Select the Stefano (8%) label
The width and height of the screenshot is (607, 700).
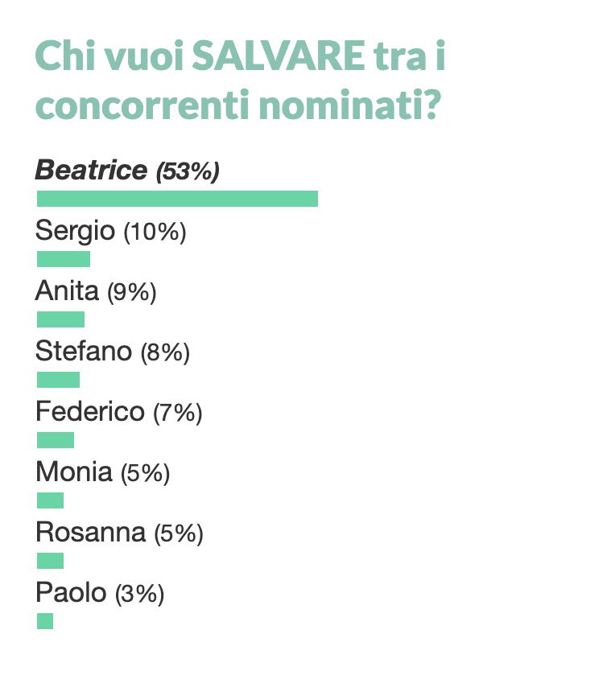pyautogui.click(x=113, y=352)
